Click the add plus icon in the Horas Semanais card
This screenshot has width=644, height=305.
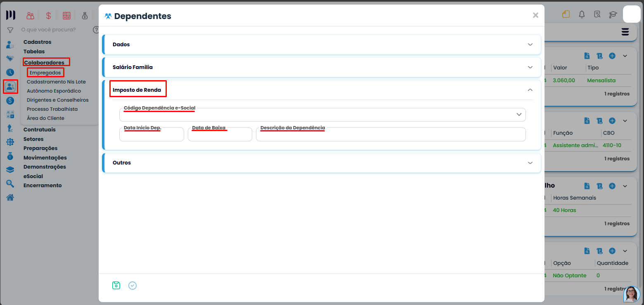pyautogui.click(x=612, y=186)
